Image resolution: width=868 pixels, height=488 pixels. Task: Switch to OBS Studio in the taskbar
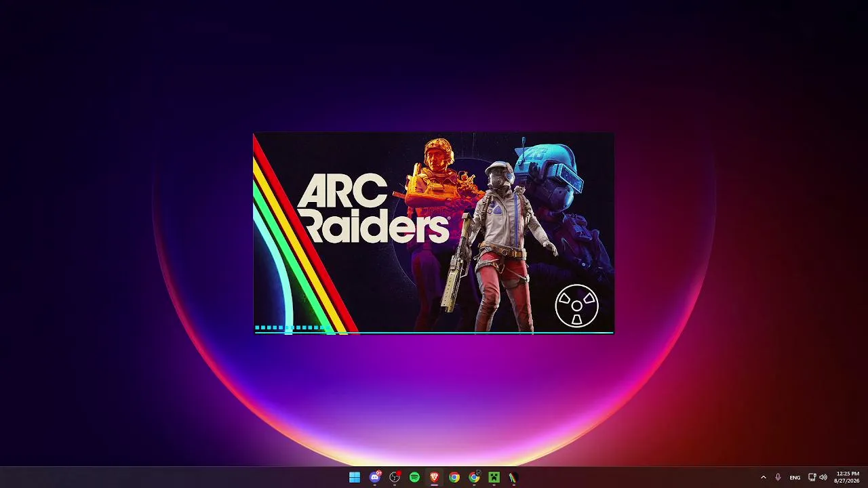(x=395, y=478)
